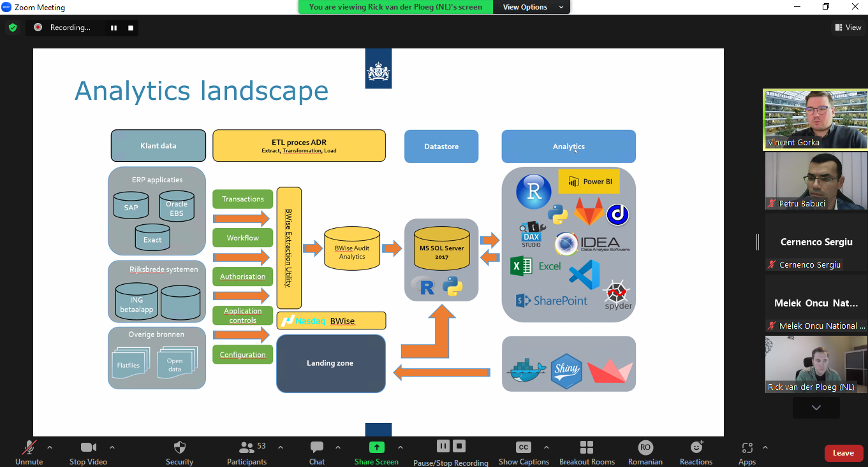
Task: Click the green encryption shield icon
Action: (12, 27)
